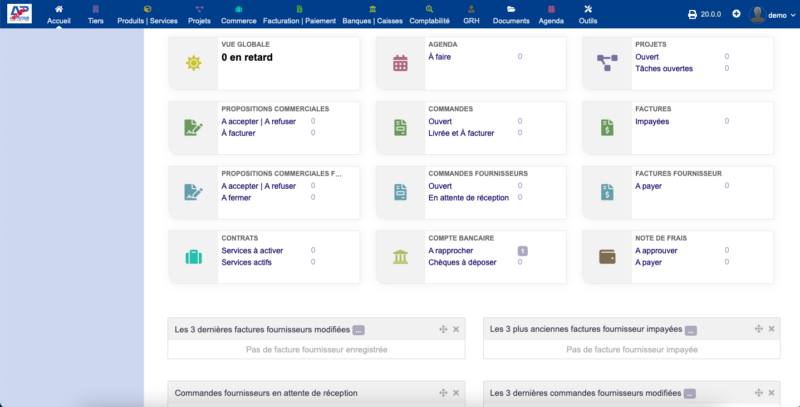800x407 pixels.
Task: Expand the 3 dernières factures fournisseurs modifiées ellipsis
Action: pos(358,329)
